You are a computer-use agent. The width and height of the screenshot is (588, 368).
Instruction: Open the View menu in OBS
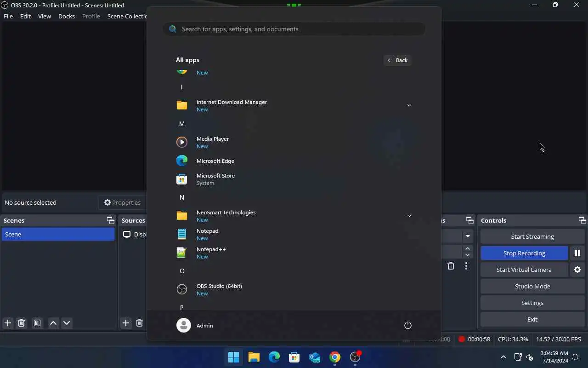pyautogui.click(x=45, y=16)
